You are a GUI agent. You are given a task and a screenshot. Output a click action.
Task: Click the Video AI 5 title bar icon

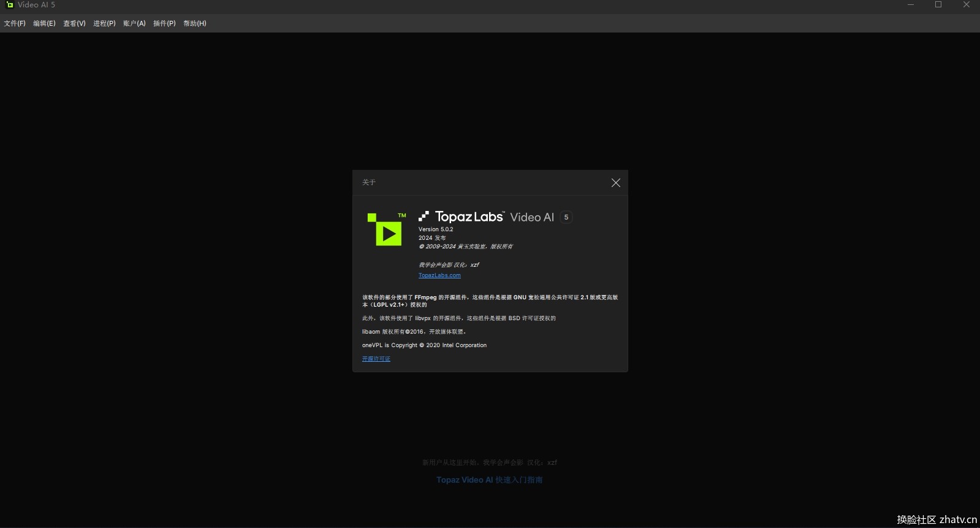click(9, 5)
